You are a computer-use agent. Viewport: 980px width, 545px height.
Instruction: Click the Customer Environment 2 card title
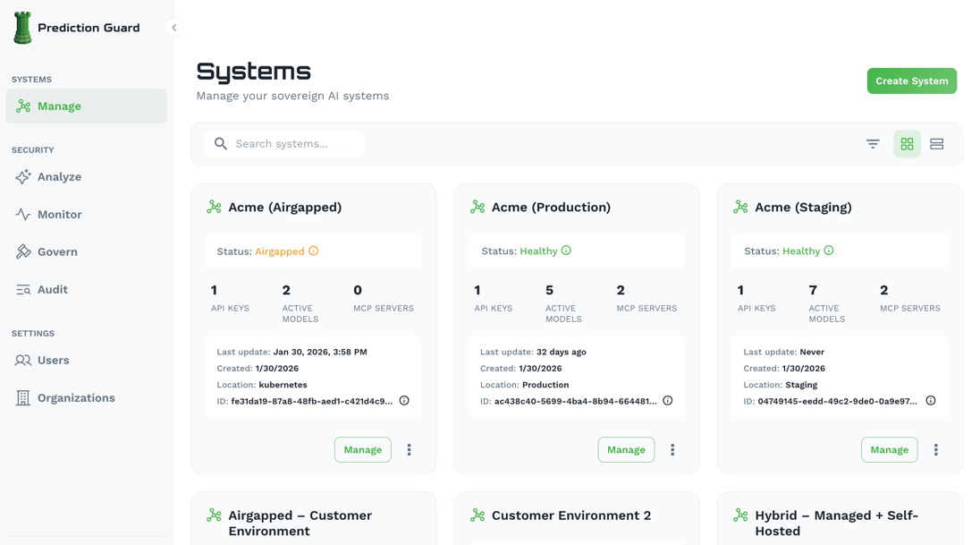571,515
